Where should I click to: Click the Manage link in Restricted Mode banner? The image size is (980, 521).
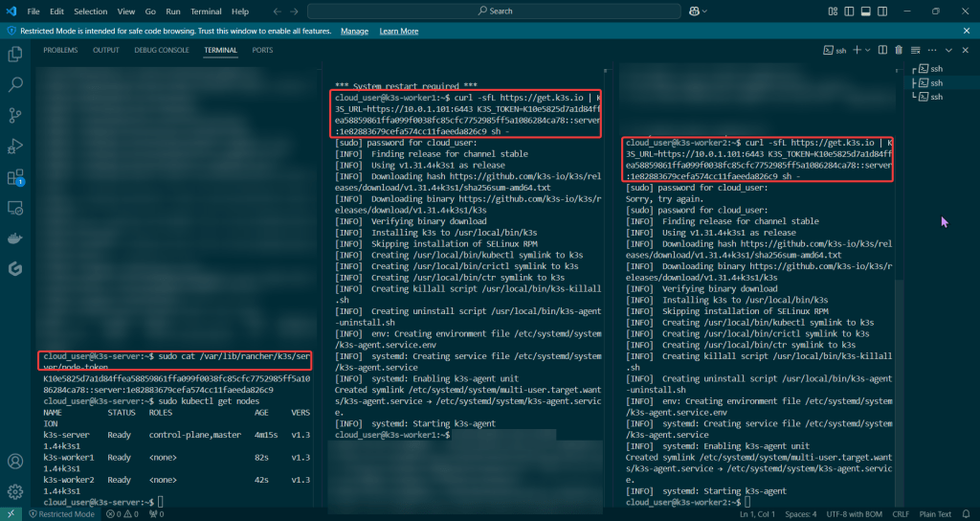(x=354, y=31)
